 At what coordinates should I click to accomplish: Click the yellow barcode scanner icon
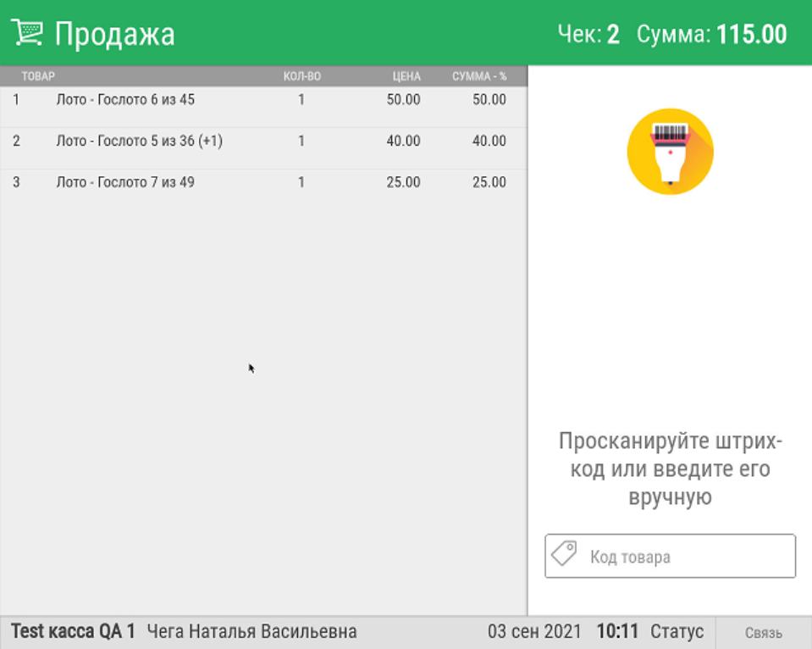pyautogui.click(x=670, y=152)
